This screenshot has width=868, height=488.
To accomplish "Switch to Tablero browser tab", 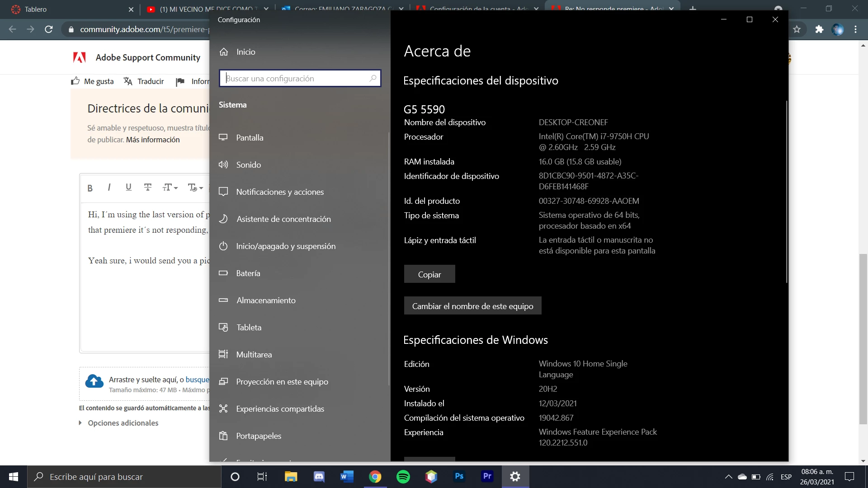I will (x=36, y=9).
